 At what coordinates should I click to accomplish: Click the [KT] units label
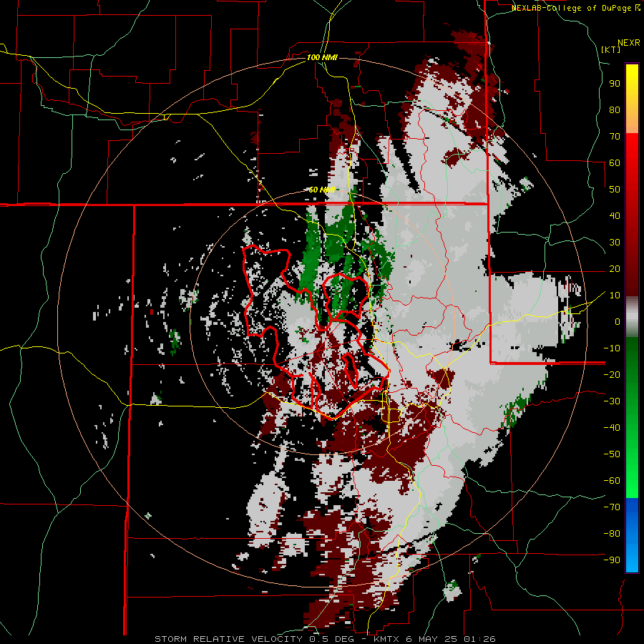[611, 49]
